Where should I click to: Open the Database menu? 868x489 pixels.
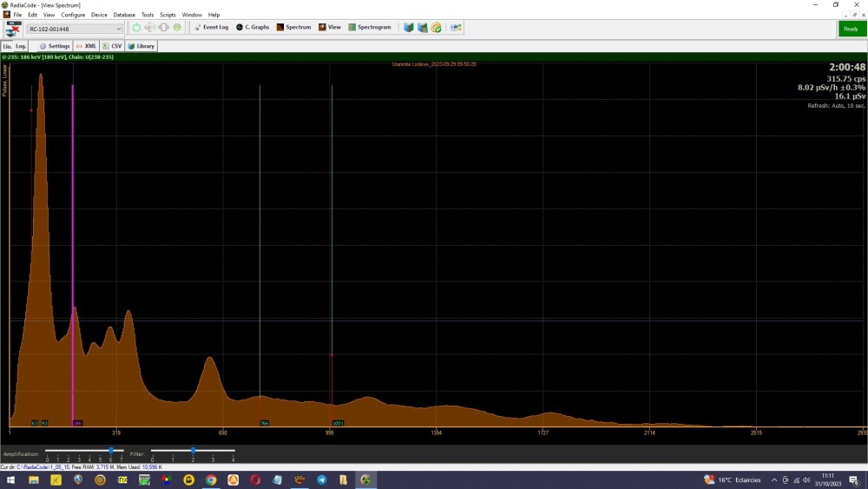[124, 15]
